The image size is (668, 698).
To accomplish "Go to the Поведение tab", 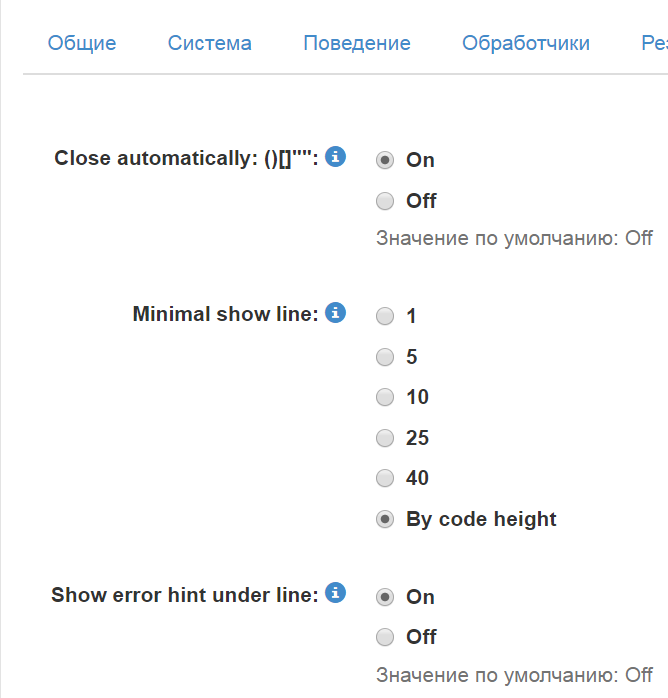I will (x=357, y=43).
